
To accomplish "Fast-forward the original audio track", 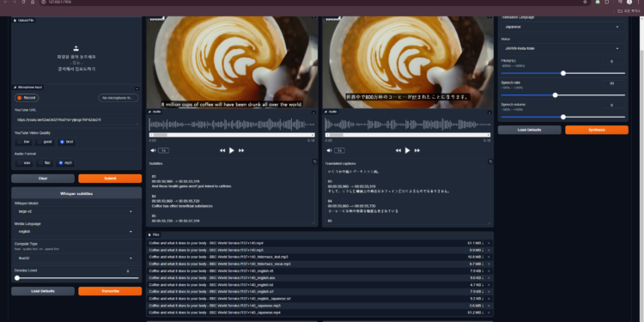I will tap(241, 150).
